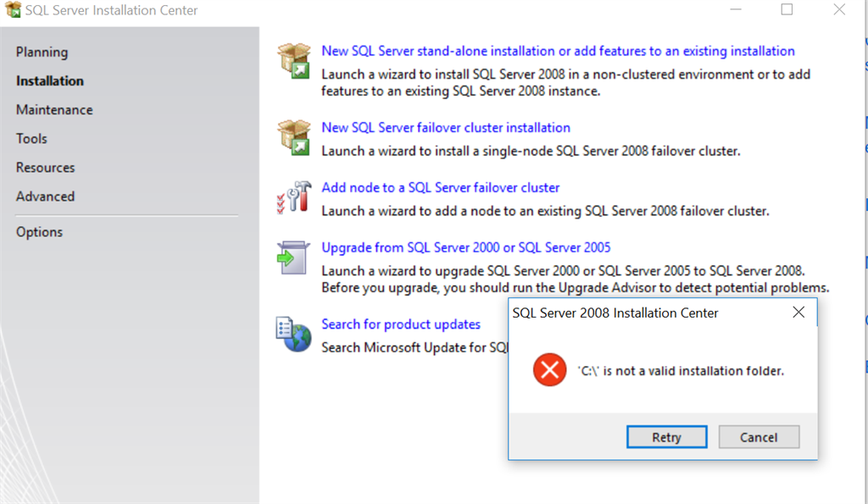The width and height of the screenshot is (868, 504).
Task: Close the error dialog with X
Action: 798,313
